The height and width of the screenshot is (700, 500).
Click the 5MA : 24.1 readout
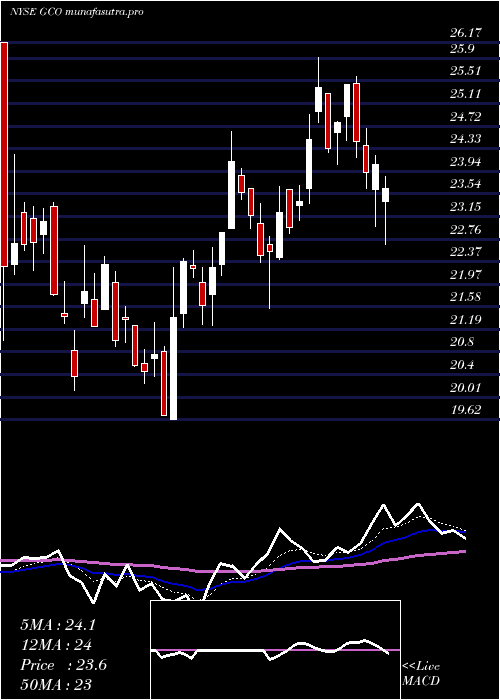point(58,625)
